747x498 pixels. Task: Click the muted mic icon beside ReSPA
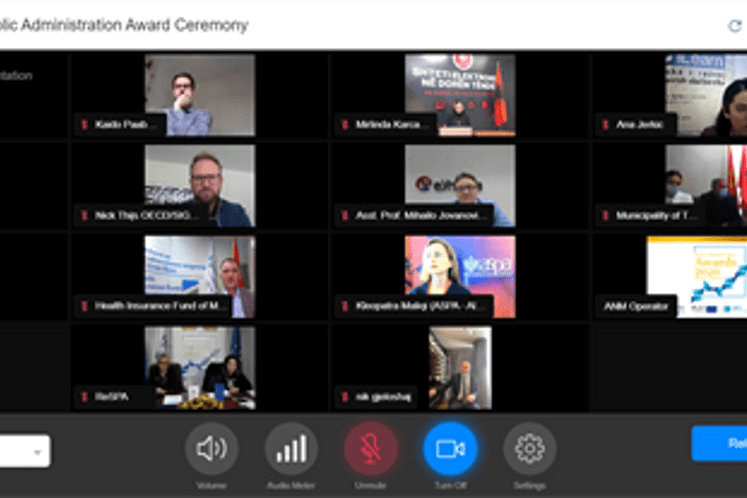(85, 397)
